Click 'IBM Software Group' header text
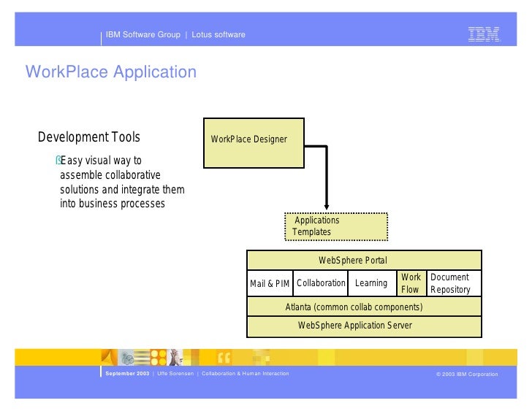Screen dimensions: 532x411 [142, 34]
